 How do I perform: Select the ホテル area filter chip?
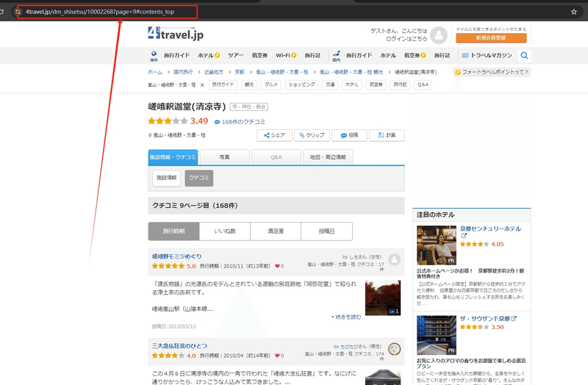point(352,84)
